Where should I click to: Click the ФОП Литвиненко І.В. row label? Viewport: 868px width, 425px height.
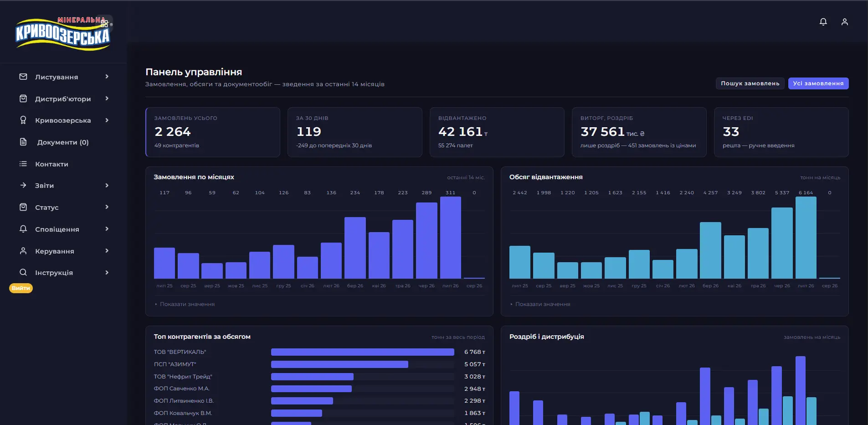coord(184,401)
